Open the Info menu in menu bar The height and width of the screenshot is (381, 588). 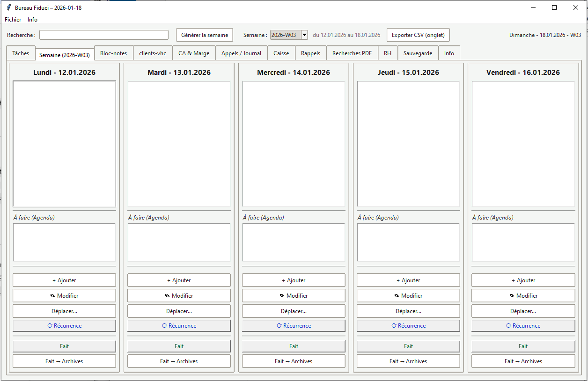pyautogui.click(x=32, y=20)
